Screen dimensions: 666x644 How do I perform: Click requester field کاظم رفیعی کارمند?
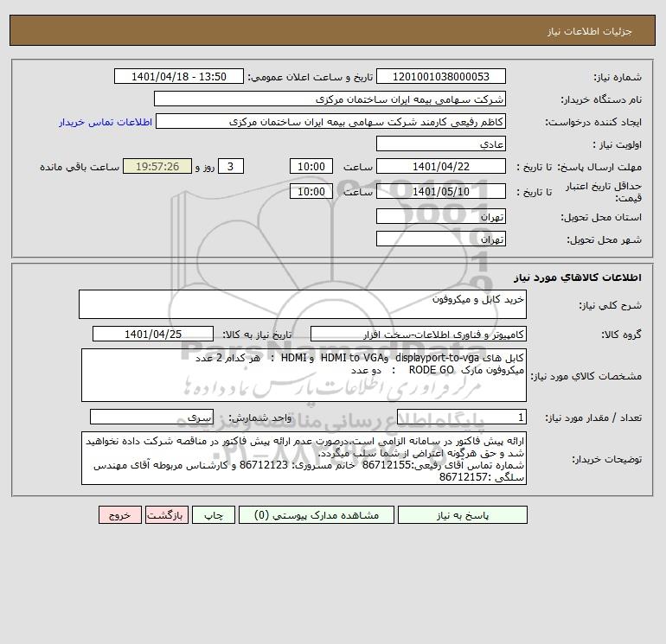click(330, 121)
